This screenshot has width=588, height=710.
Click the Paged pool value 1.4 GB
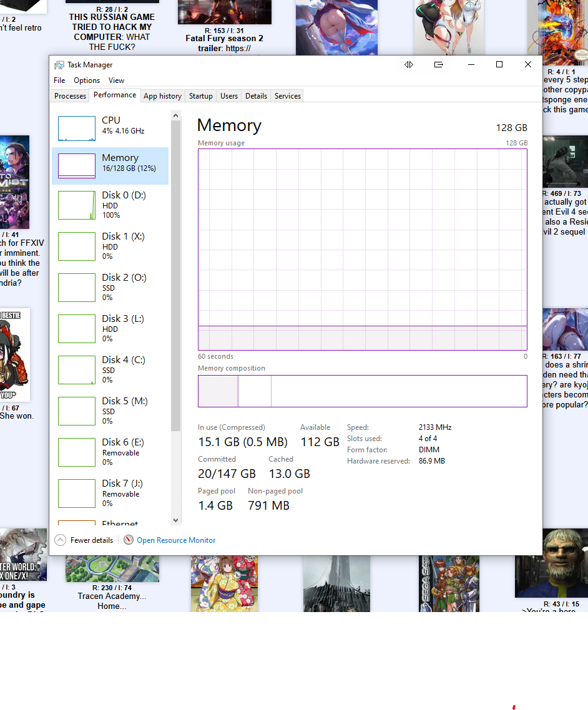coord(215,505)
